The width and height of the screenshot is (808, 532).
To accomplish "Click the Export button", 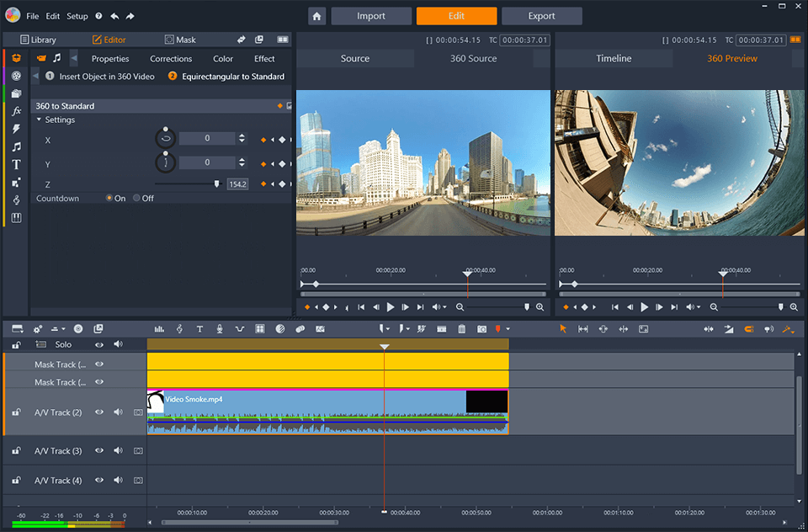I will pos(541,16).
